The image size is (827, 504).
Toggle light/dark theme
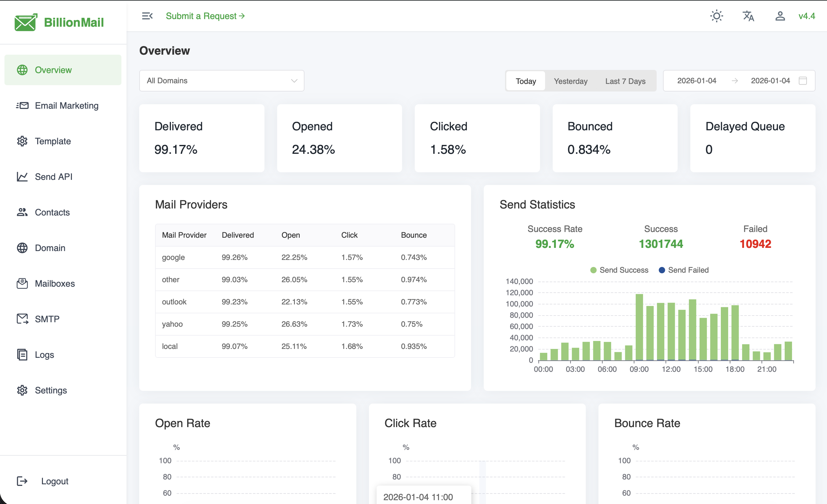pyautogui.click(x=717, y=16)
